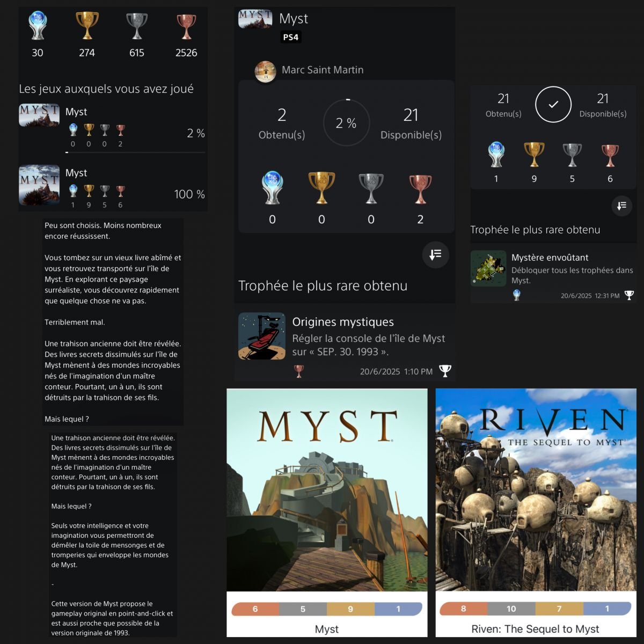
Task: Open the Myst 100 % game thumbnail
Action: 39,185
